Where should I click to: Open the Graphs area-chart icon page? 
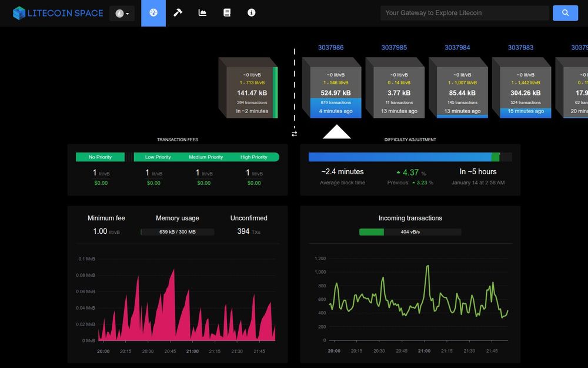tap(202, 13)
